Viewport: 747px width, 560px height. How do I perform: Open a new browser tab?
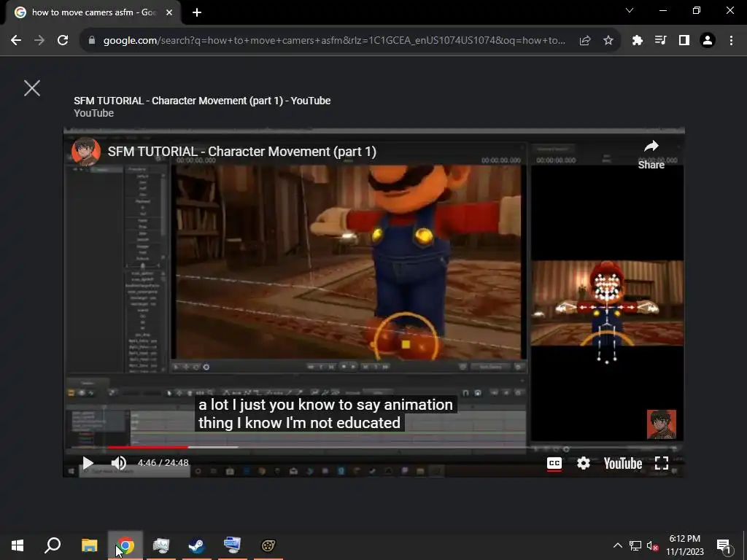(x=197, y=12)
